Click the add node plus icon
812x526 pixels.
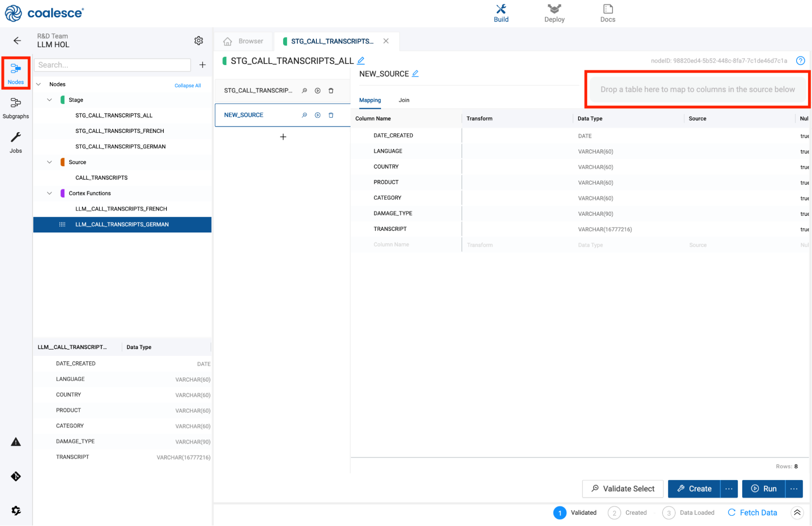click(x=202, y=65)
